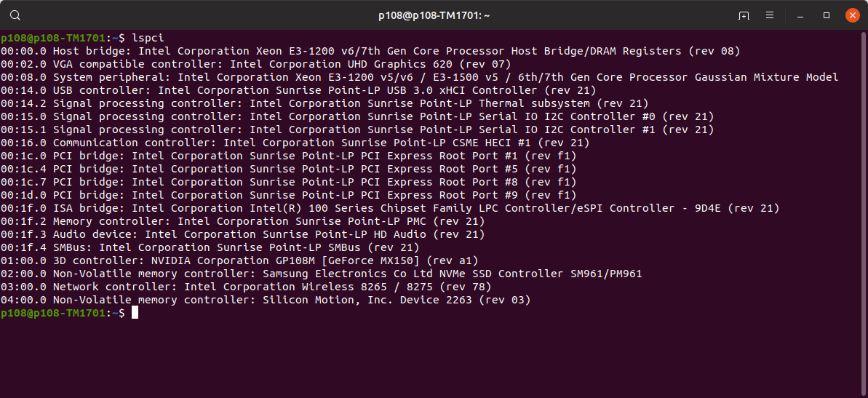
Task: Click the Silicon Motion Device 2263 line
Action: (265, 300)
